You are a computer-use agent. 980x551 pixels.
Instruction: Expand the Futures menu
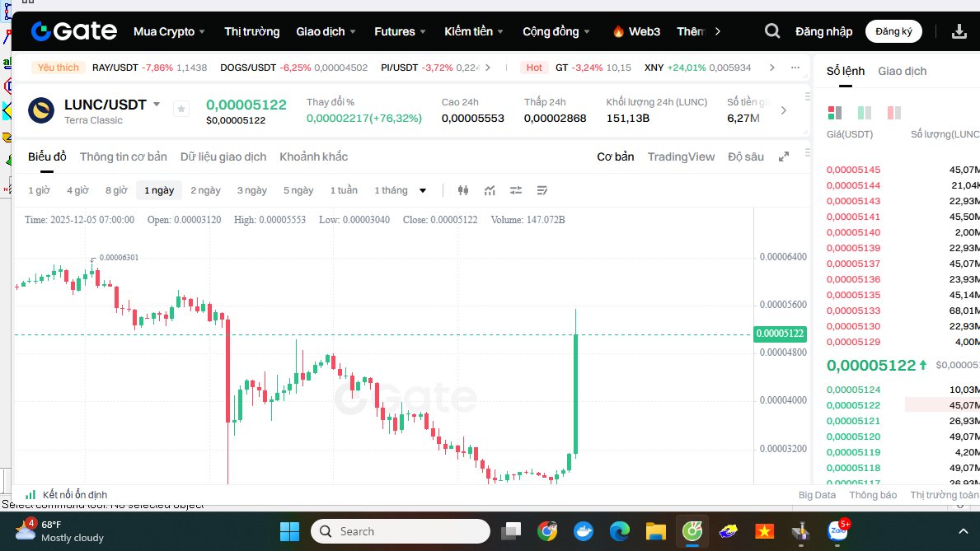point(400,31)
